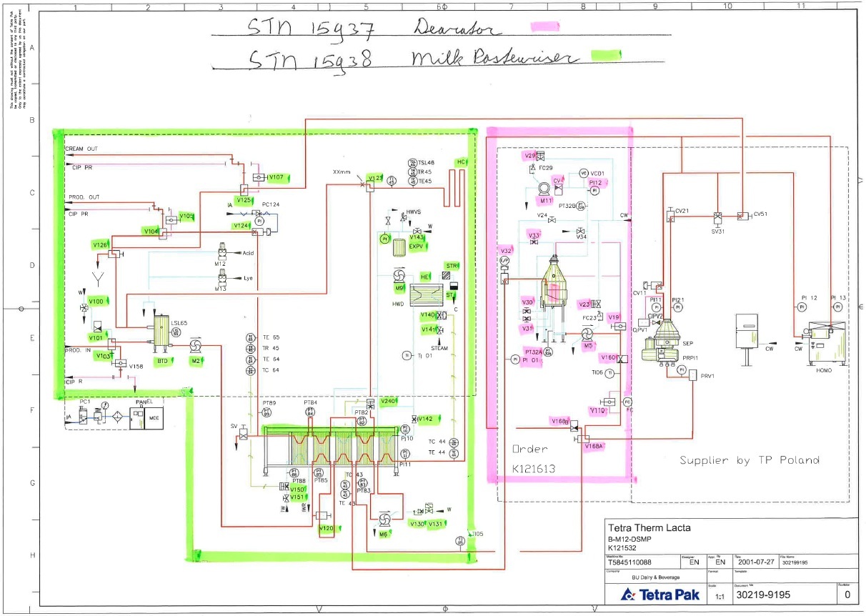Select the HE hot water heater symbol
Screen dimensions: 866x616
tap(426, 295)
